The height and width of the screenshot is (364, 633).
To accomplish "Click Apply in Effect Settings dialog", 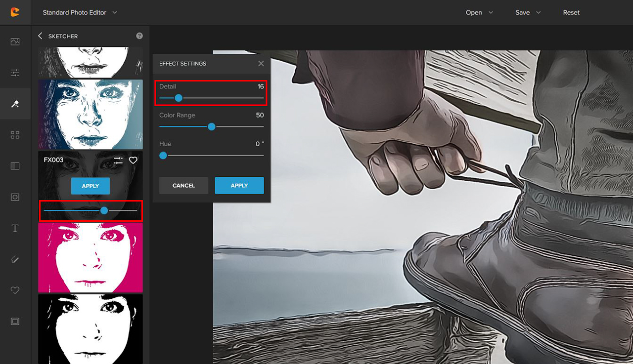I will pos(239,186).
